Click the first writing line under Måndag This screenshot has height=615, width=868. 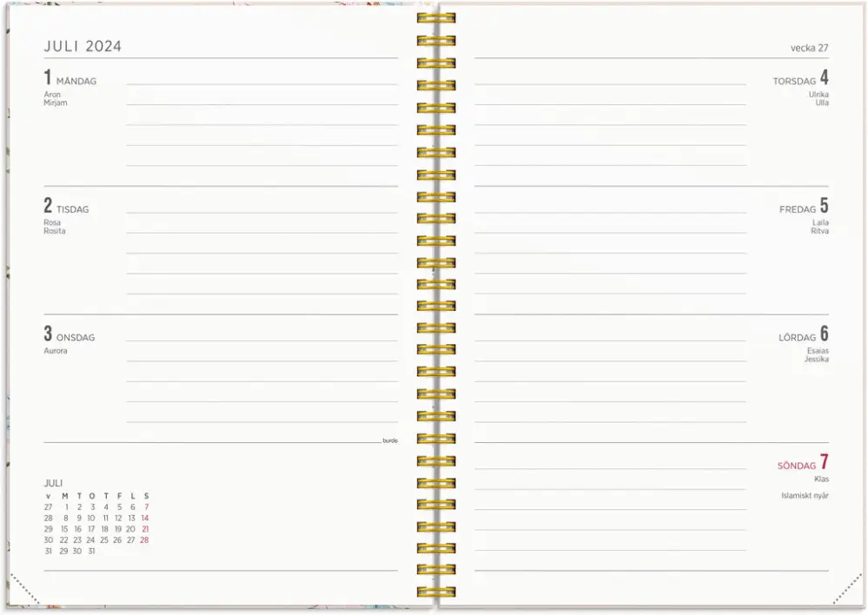pyautogui.click(x=262, y=85)
